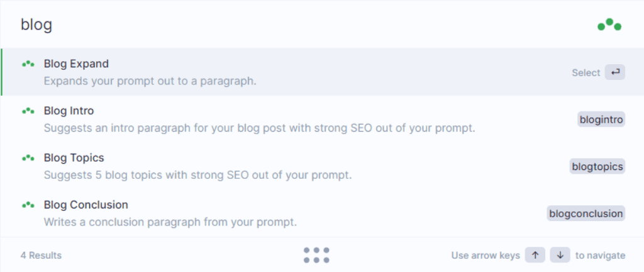Click the green icon beside Blog Intro

tap(28, 111)
